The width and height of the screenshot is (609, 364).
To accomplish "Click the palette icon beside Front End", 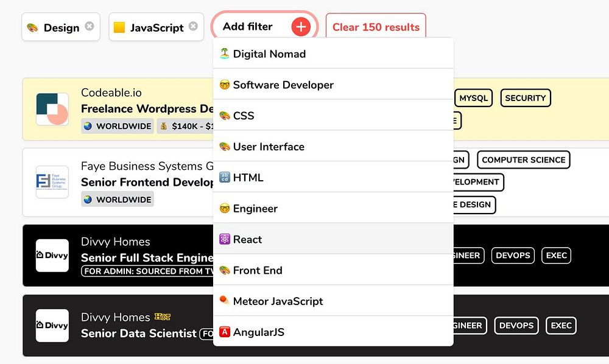I will (x=225, y=270).
